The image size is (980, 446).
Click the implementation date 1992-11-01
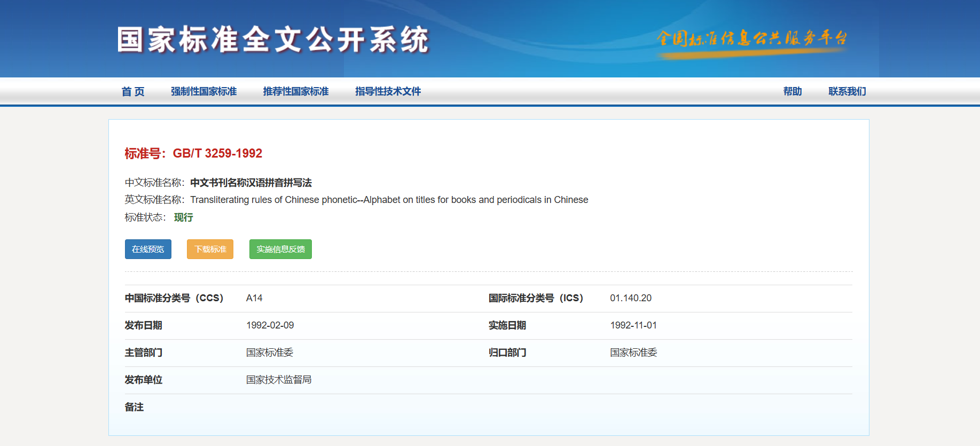point(633,325)
